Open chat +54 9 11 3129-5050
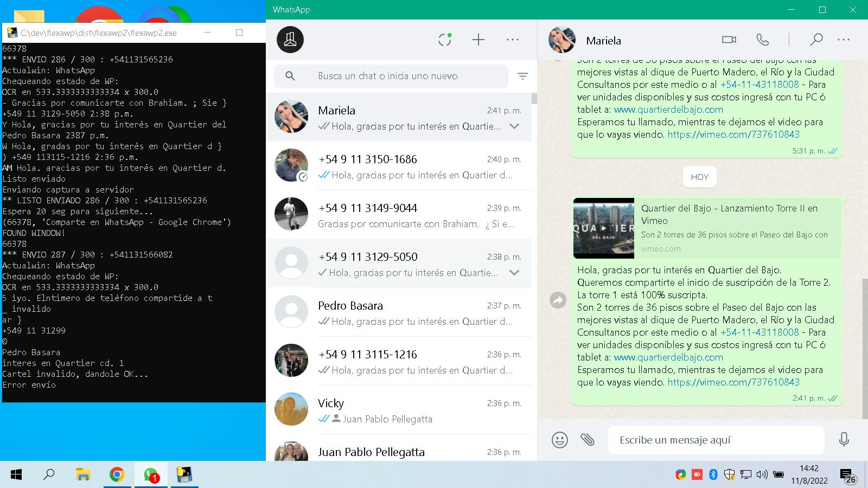This screenshot has width=868, height=488. 399,264
